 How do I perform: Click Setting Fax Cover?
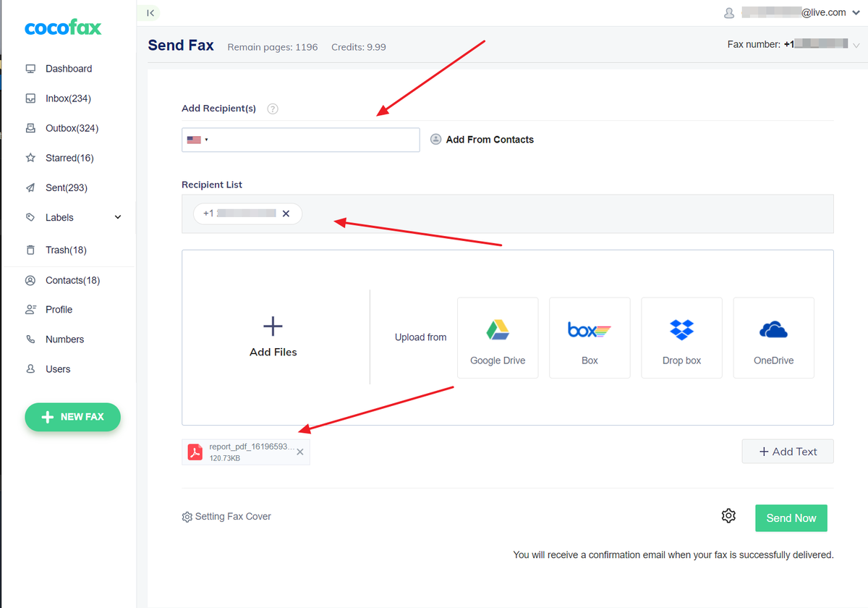(x=226, y=516)
